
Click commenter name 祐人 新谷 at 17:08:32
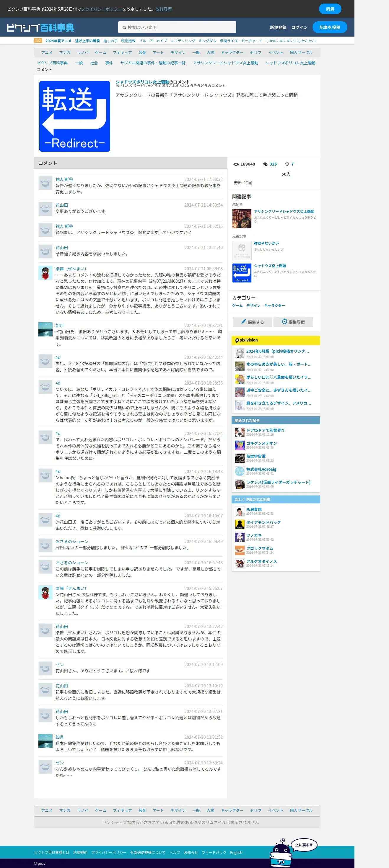pos(64,179)
